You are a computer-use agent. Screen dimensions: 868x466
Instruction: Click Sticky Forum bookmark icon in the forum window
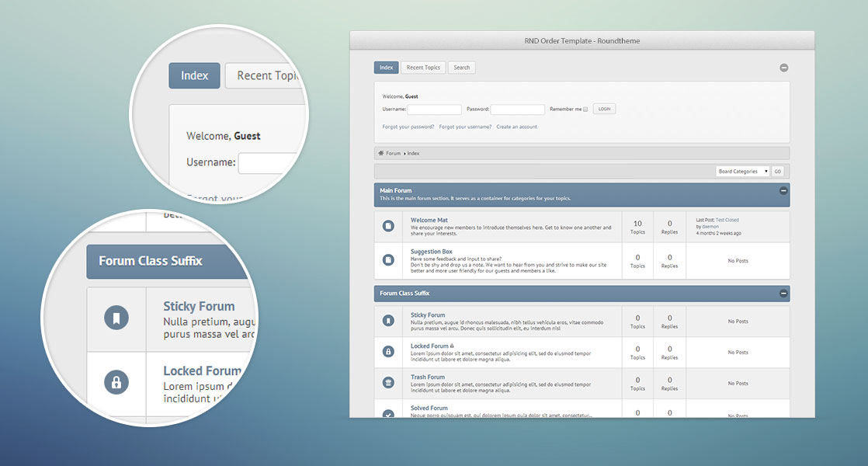coord(389,321)
